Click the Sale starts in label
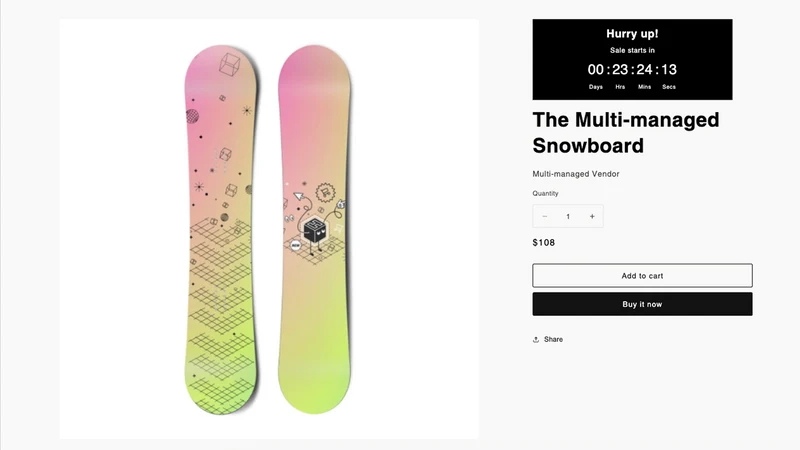800x450 pixels. tap(632, 51)
